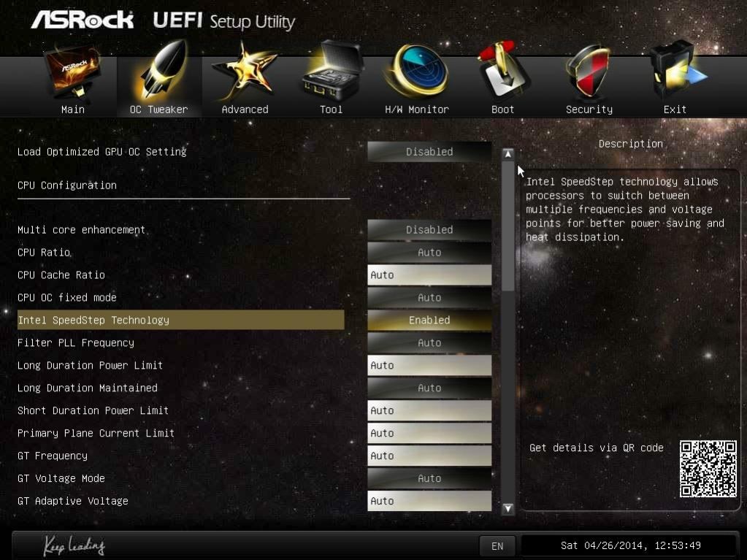Screen dimensions: 747x560
Task: Open CPU Ratio Auto dropdown
Action: point(429,253)
